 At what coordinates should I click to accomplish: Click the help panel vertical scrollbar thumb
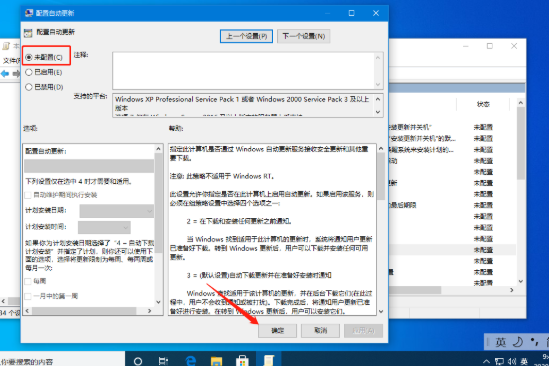click(x=381, y=177)
